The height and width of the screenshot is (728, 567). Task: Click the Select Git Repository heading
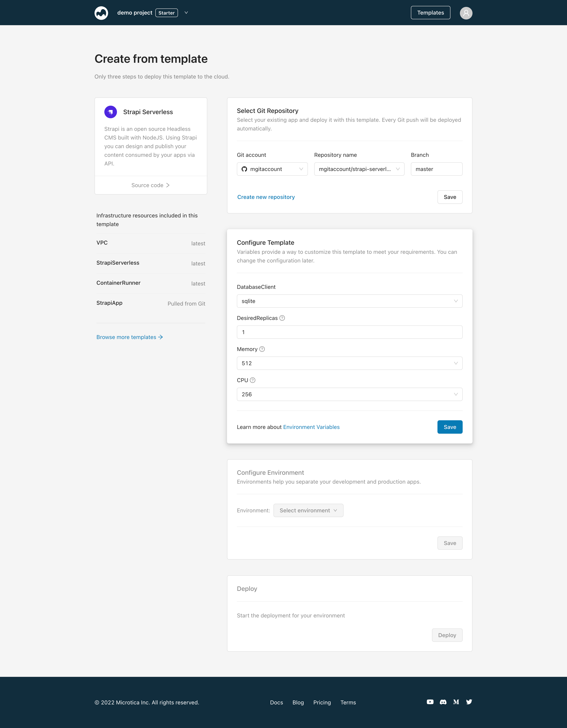point(268,111)
